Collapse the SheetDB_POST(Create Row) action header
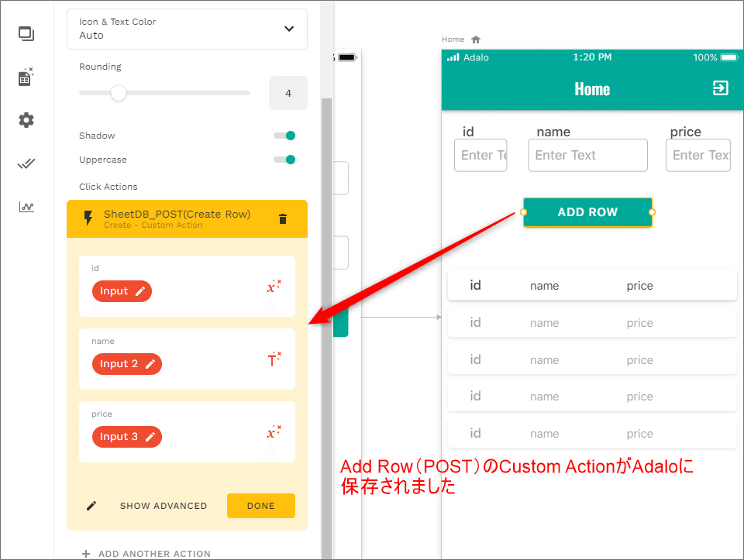The image size is (744, 560). point(187,218)
